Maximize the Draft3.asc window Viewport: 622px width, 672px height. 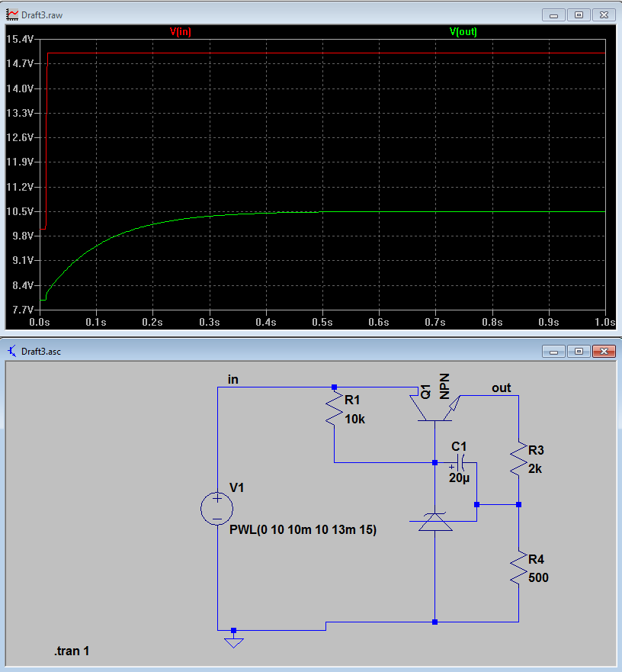579,352
